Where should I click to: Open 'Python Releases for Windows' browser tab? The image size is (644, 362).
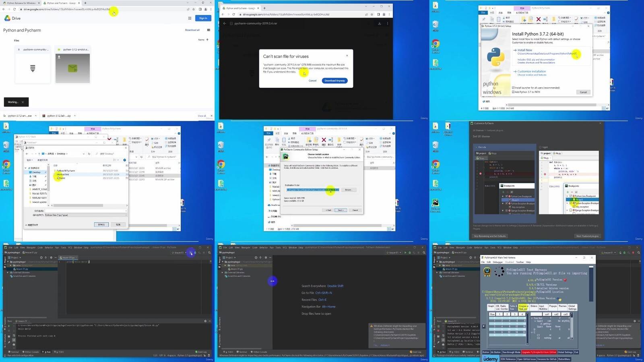point(21,3)
